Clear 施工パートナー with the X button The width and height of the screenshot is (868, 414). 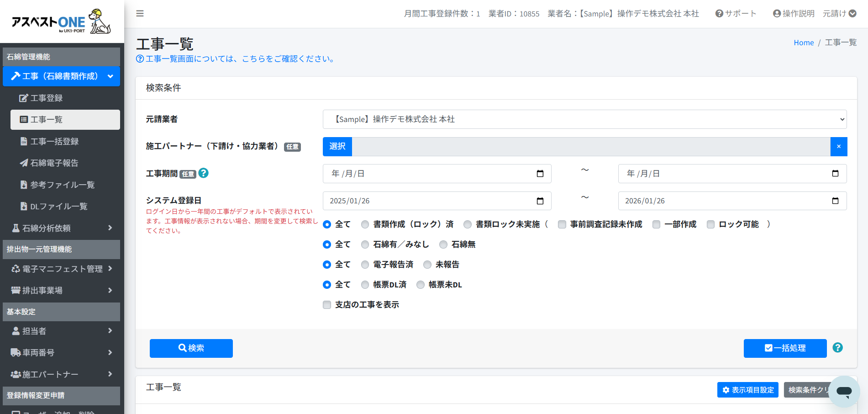point(839,147)
